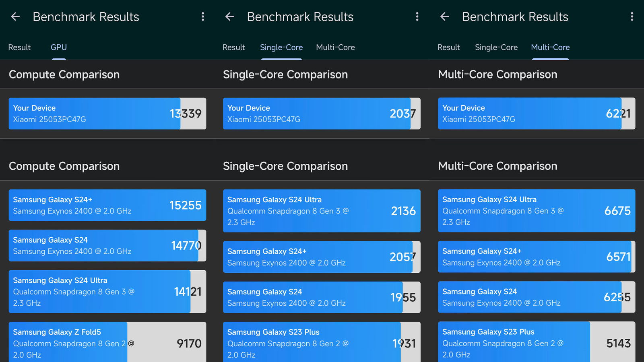Select Samsung Galaxy S24 compute score 14770

107,245
